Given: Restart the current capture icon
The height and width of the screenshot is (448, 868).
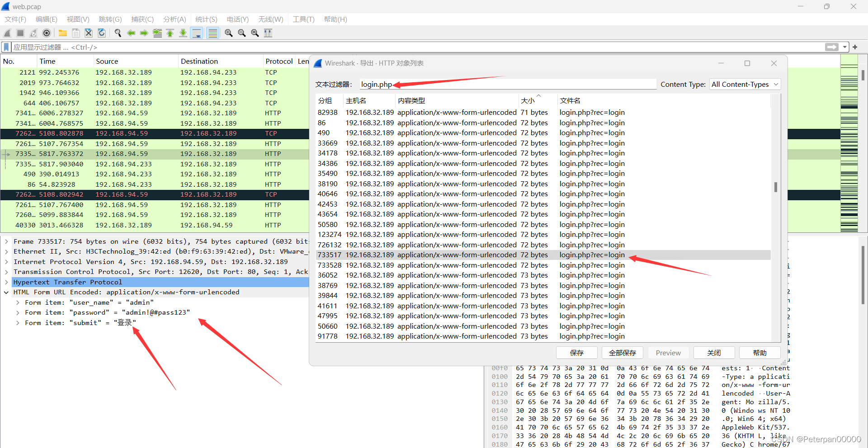Looking at the screenshot, I should coord(33,33).
